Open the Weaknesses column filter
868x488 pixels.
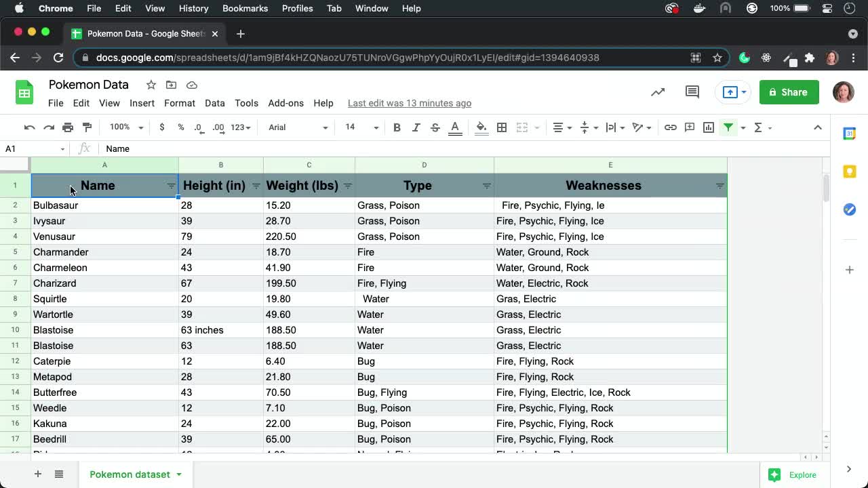coord(719,186)
